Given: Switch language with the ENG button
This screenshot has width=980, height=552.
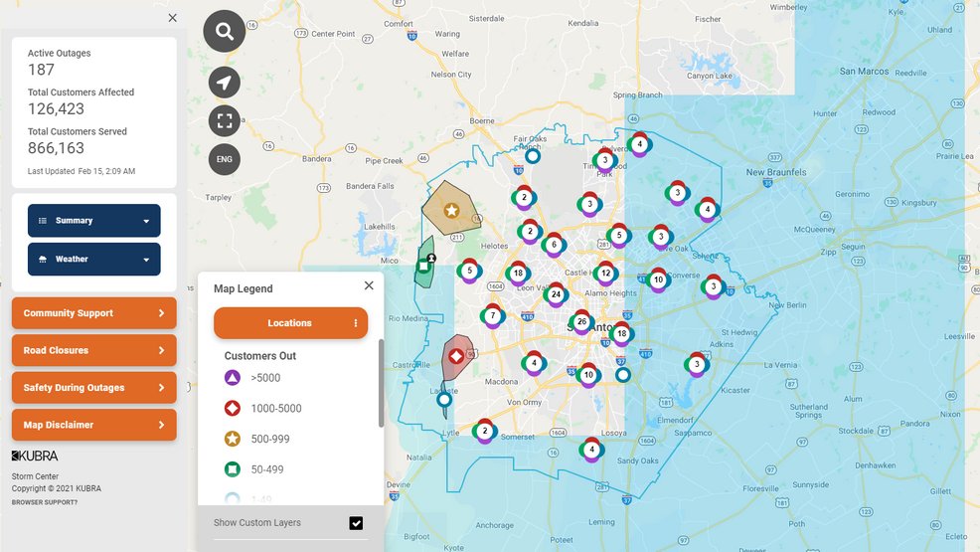Looking at the screenshot, I should coord(225,159).
